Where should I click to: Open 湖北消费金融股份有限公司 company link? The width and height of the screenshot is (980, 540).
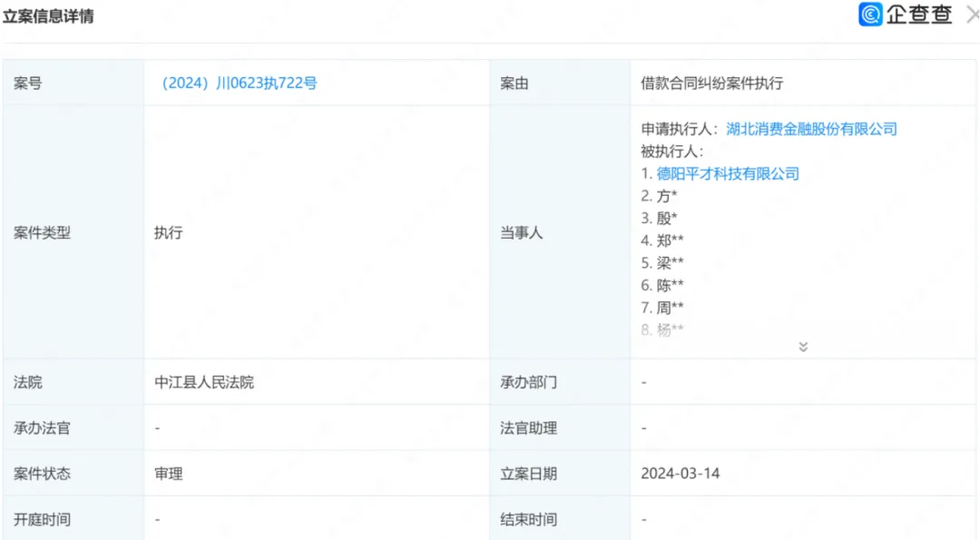click(811, 129)
